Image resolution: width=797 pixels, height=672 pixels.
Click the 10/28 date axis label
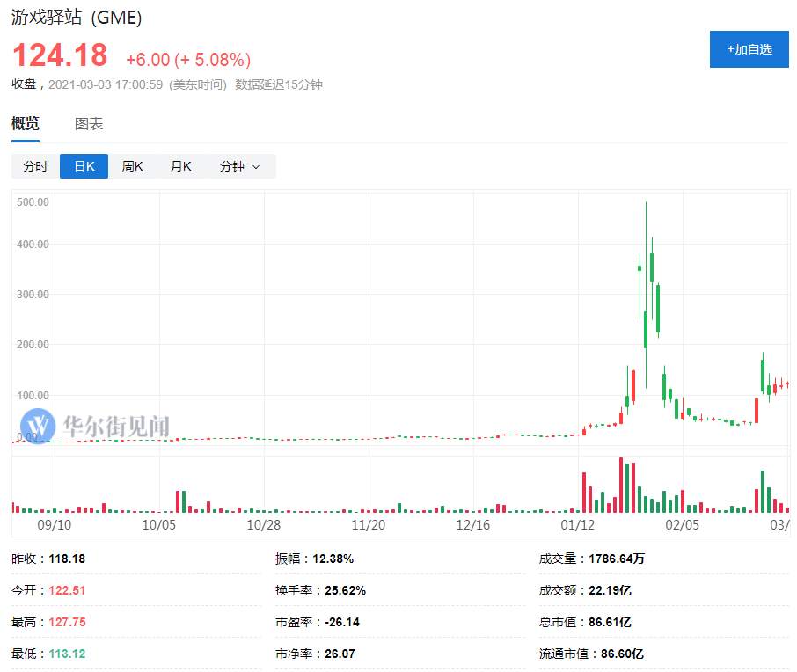click(264, 524)
